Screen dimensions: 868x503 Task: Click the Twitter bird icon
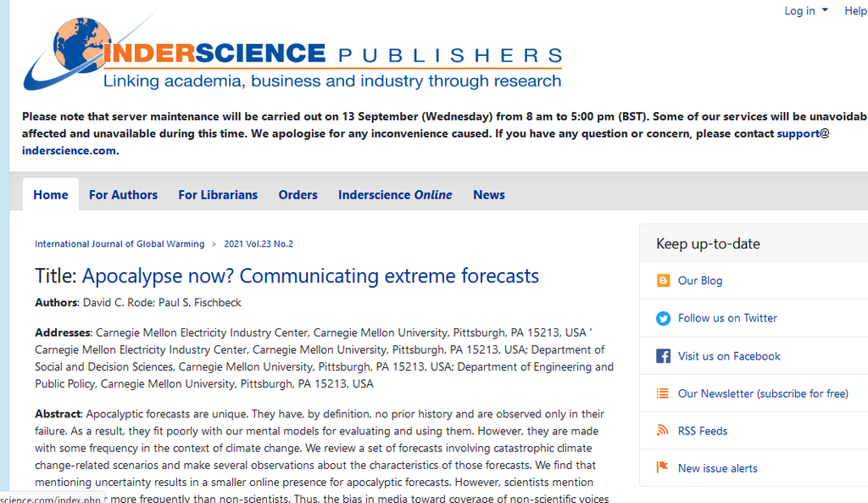[663, 318]
